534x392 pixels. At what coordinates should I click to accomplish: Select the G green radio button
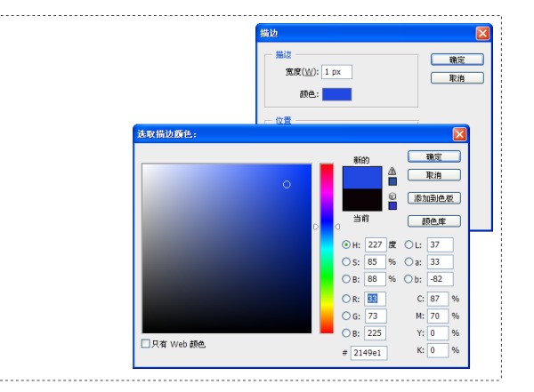click(x=346, y=316)
